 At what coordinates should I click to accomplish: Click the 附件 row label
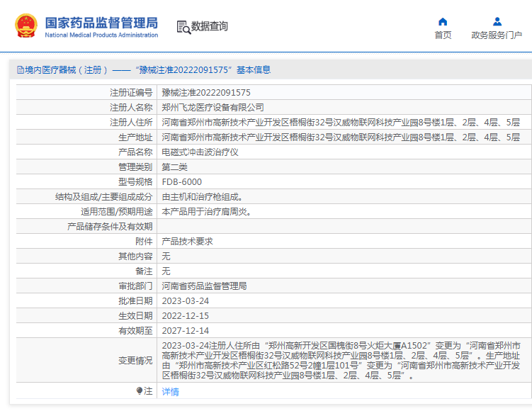tap(144, 242)
